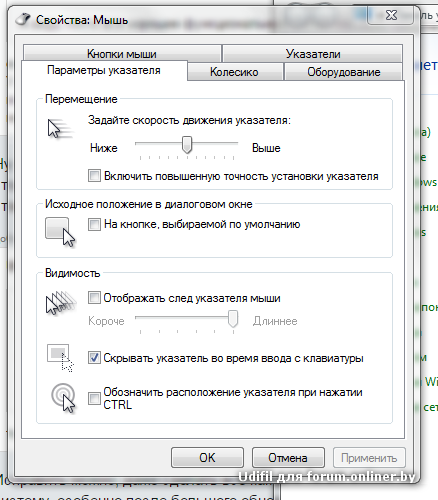Confirm with the OK button
This screenshot has height=500, width=438.
tap(207, 458)
